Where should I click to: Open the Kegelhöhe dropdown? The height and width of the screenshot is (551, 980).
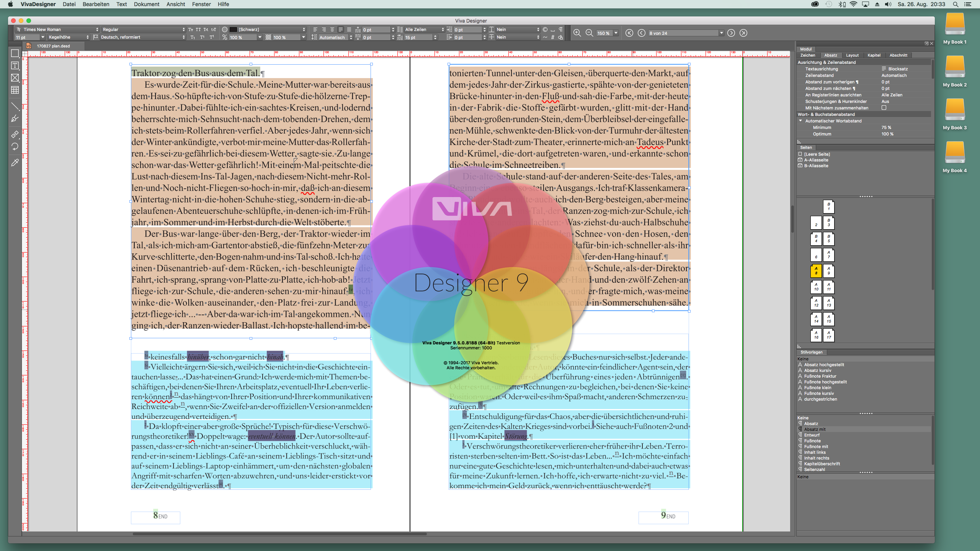point(69,37)
